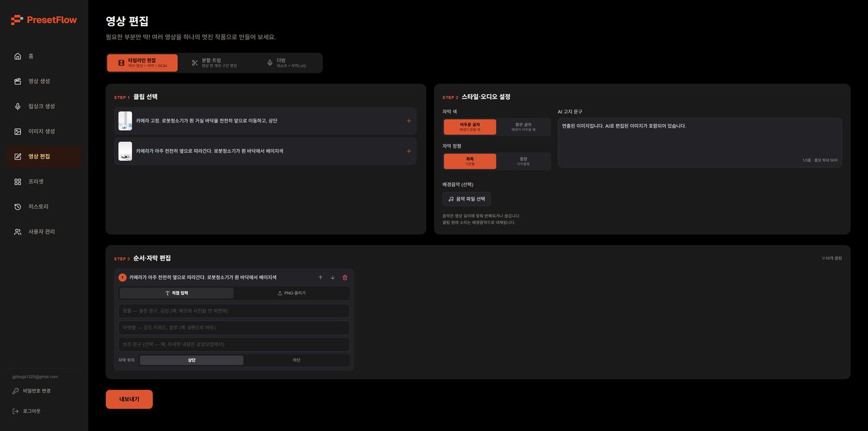Image resolution: width=868 pixels, height=431 pixels.
Task: Click the key icon for 비밀번호 변경
Action: click(x=15, y=391)
